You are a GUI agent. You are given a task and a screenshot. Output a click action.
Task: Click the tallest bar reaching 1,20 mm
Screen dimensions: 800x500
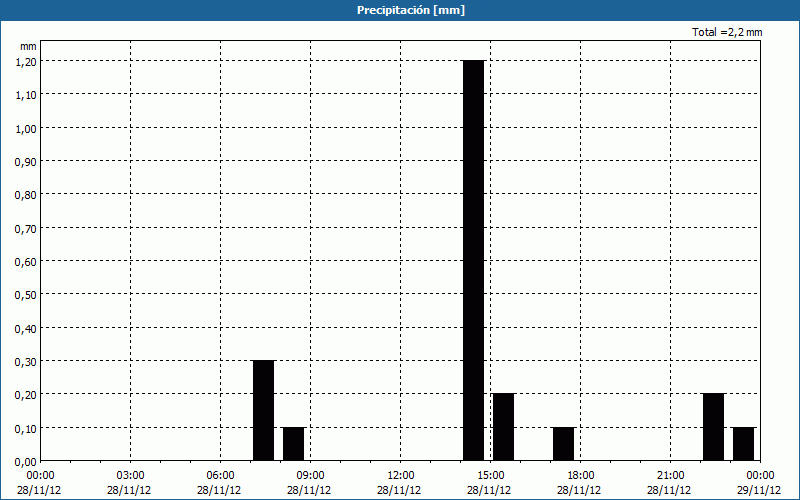(x=473, y=260)
